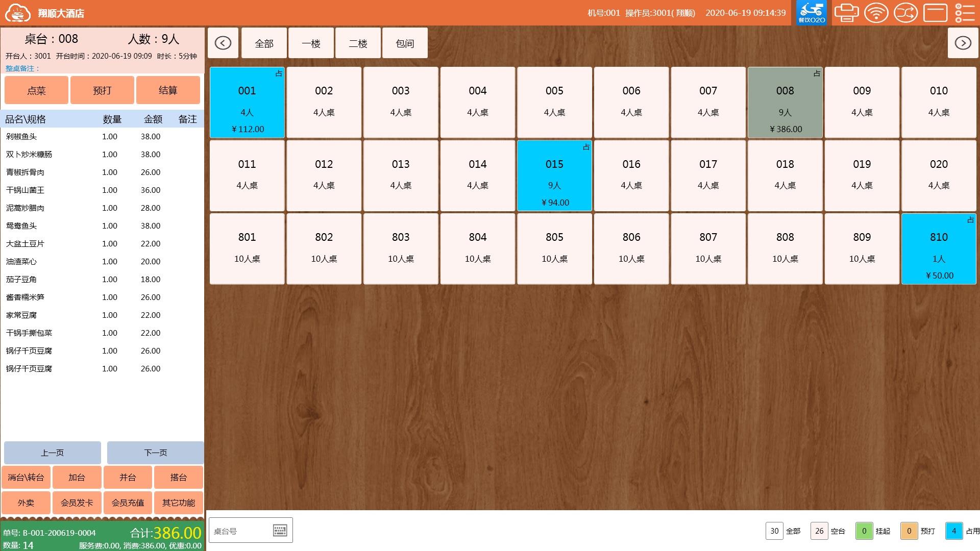The height and width of the screenshot is (551, 980).
Task: Click the 桌台号 table number input
Action: (251, 531)
